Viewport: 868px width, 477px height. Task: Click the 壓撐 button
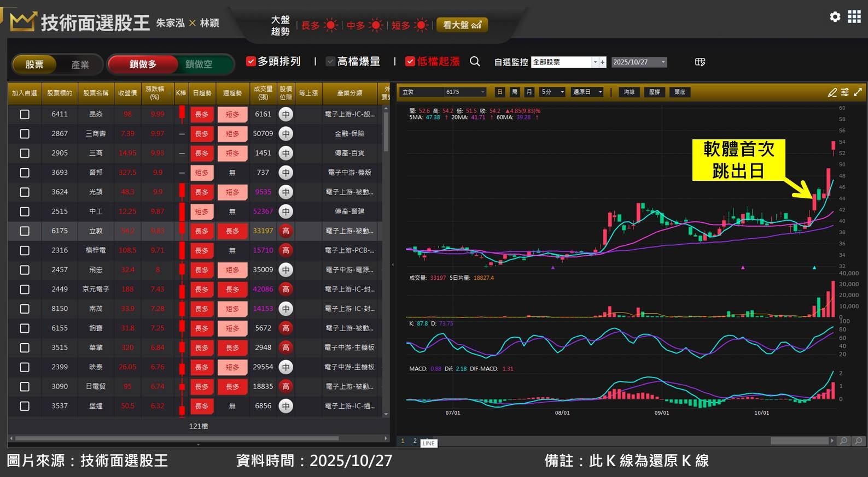(x=654, y=92)
